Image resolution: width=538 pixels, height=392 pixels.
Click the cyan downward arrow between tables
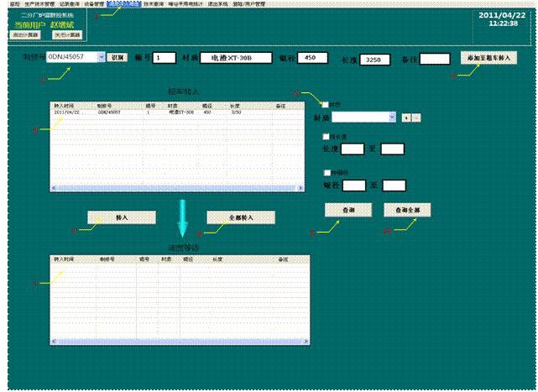pyautogui.click(x=182, y=221)
